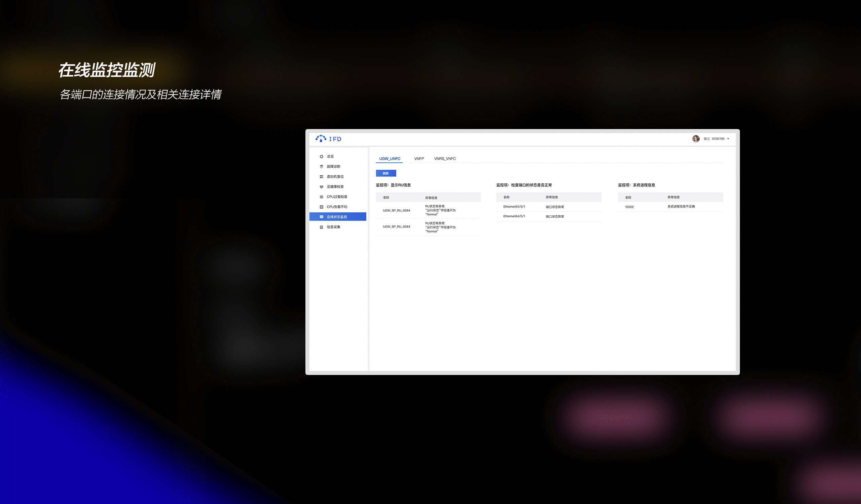Click the 张三 0056785 username

pyautogui.click(x=714, y=139)
